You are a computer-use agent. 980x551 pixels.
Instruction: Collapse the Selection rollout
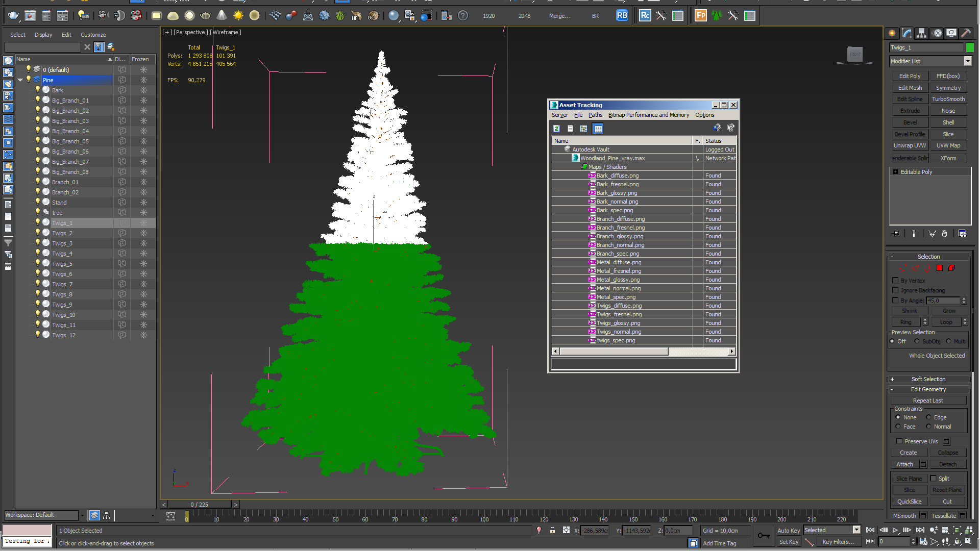coord(928,257)
